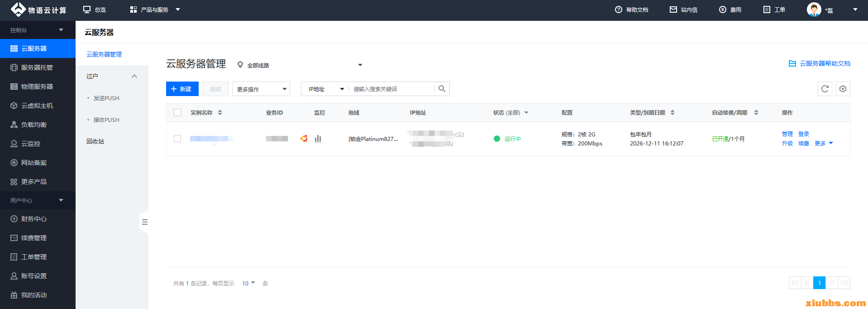This screenshot has height=309, width=868.
Task: Click the Ubuntu OS icon in row
Action: tap(304, 139)
